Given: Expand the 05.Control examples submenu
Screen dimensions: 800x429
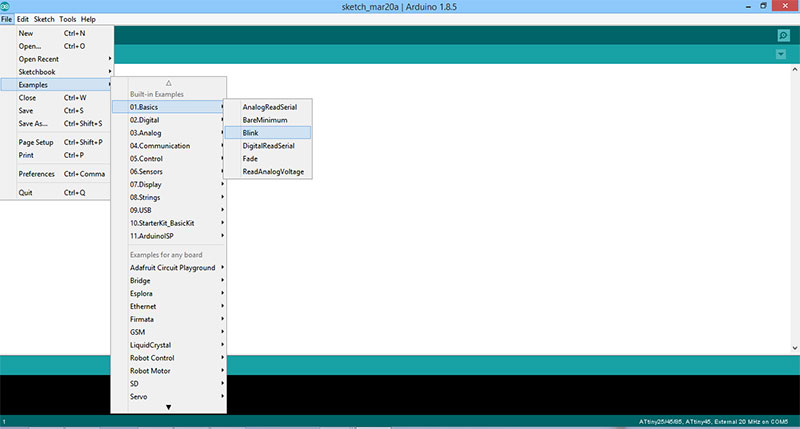Looking at the screenshot, I should pyautogui.click(x=169, y=159).
